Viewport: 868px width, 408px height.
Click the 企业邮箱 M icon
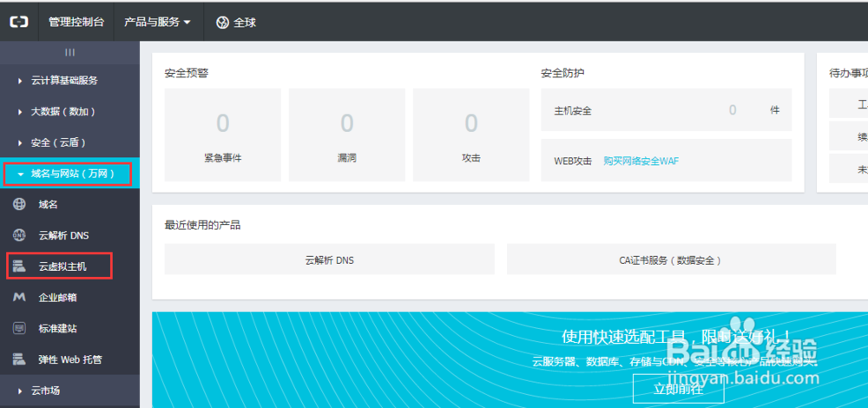pos(19,298)
